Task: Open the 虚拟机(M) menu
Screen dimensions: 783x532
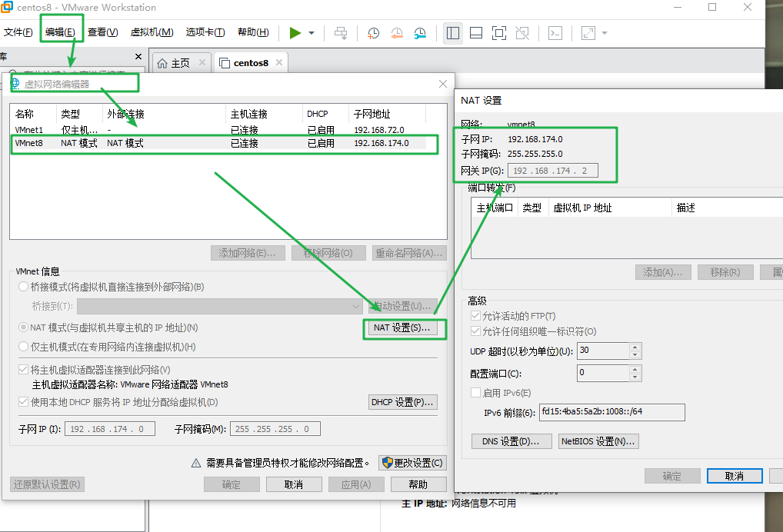Action: tap(152, 32)
